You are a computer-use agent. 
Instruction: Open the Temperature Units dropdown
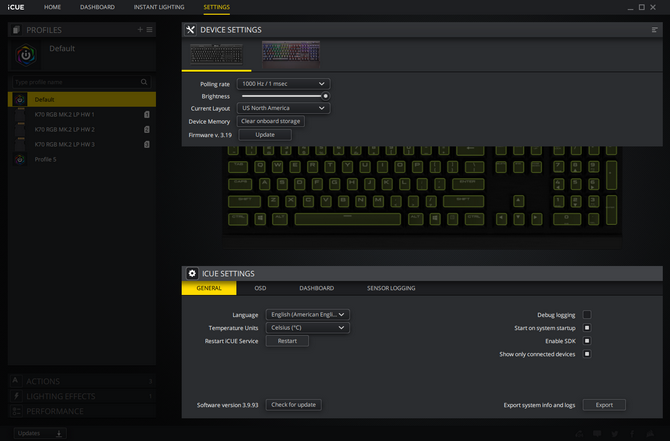coord(308,328)
